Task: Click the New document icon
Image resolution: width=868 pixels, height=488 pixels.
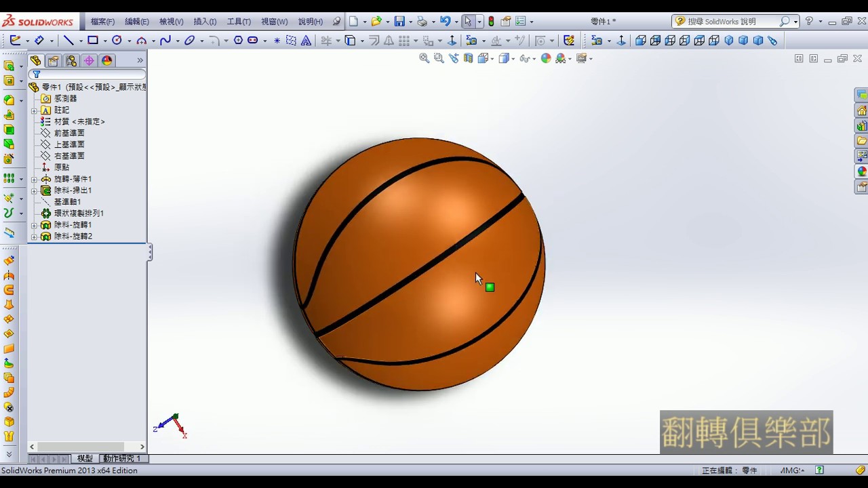Action: 353,22
